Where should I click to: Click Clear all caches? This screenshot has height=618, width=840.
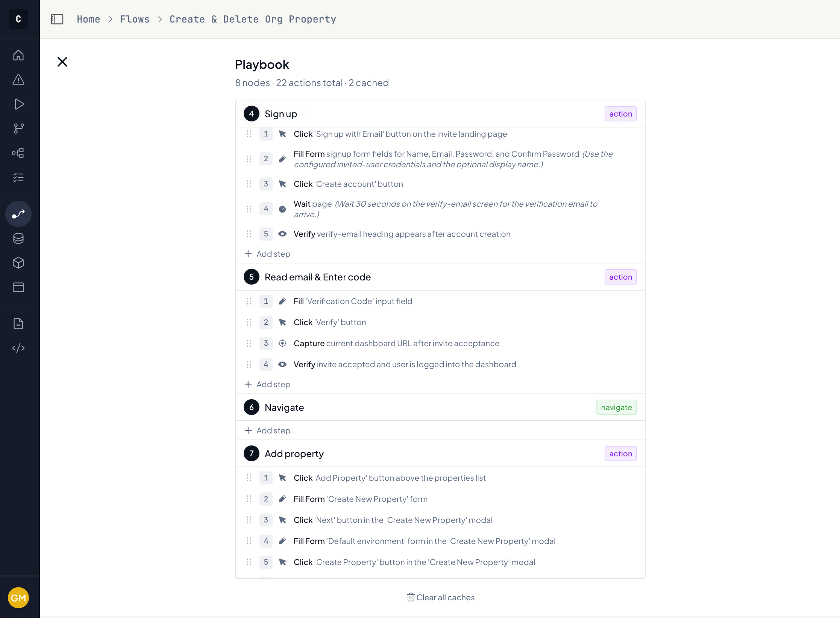click(441, 597)
